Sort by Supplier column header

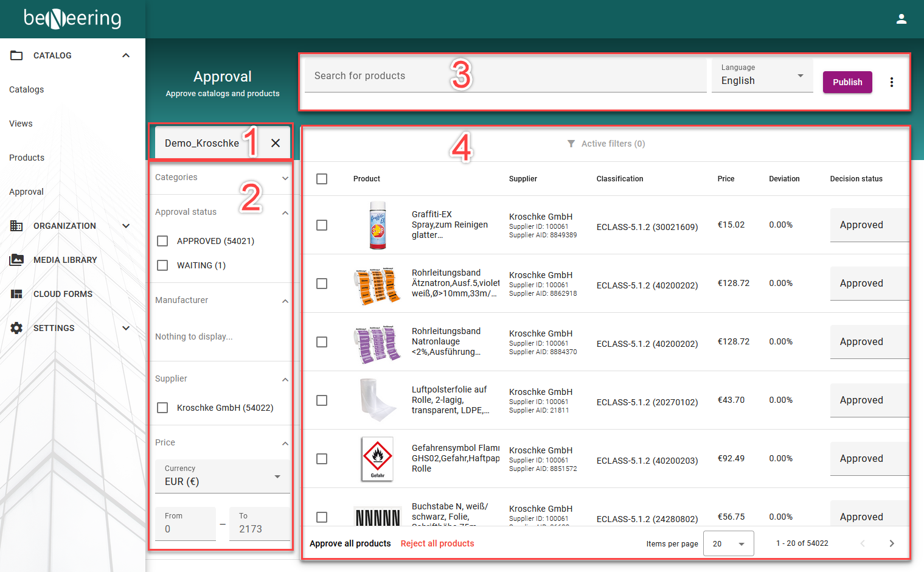[x=523, y=179]
